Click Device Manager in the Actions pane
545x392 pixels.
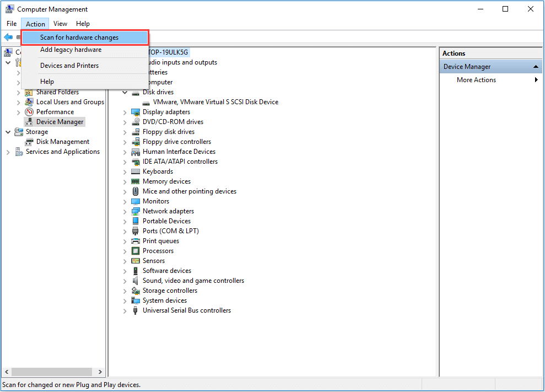467,66
